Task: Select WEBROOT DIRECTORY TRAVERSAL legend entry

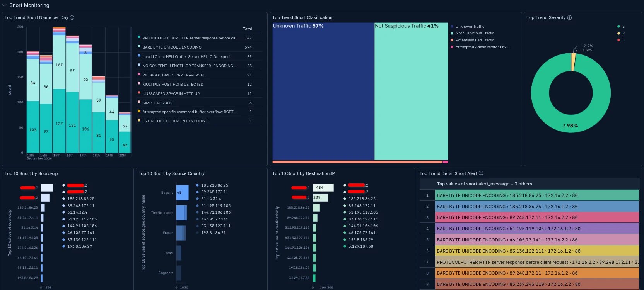Action: 174,75
